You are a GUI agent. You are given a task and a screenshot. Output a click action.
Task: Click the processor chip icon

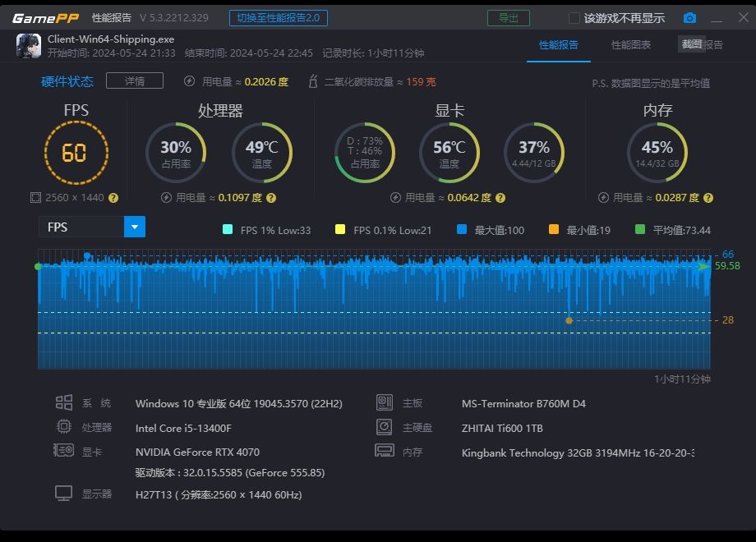pos(63,426)
